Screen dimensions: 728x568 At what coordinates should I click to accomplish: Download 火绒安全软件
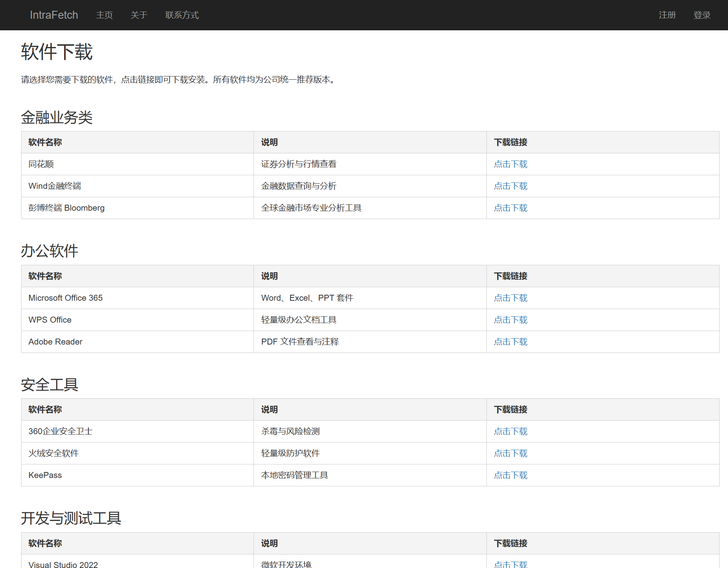click(510, 453)
